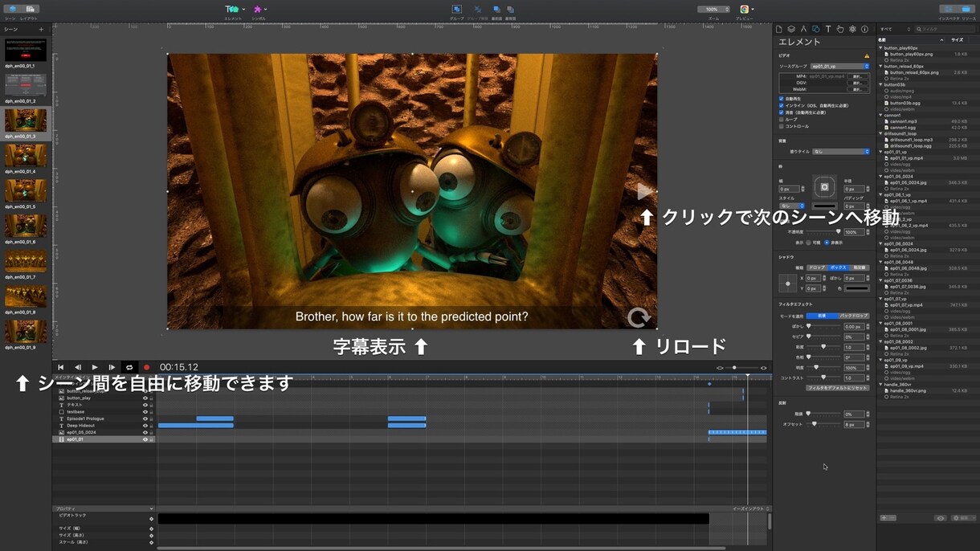Viewport: 980px width, 551px height.
Task: Click the resource preview eye button
Action: pyautogui.click(x=940, y=518)
